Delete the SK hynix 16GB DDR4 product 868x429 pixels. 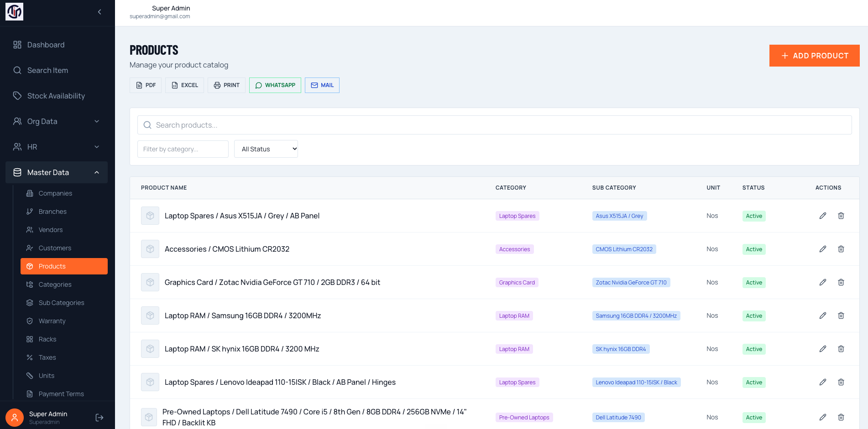(x=841, y=349)
